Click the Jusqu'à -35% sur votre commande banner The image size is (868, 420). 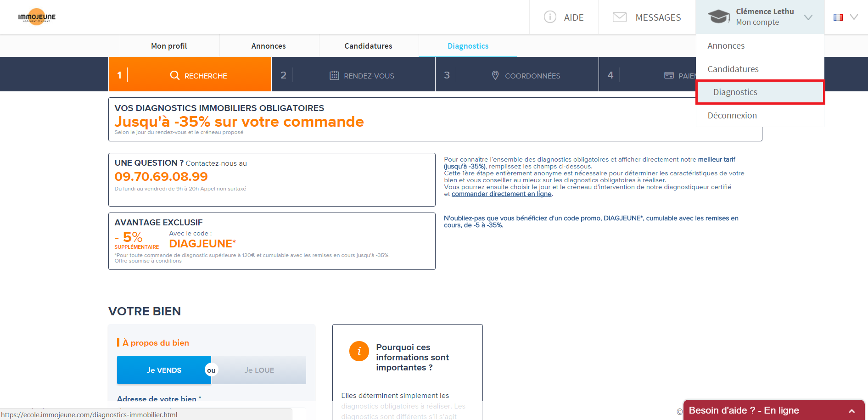tap(239, 122)
